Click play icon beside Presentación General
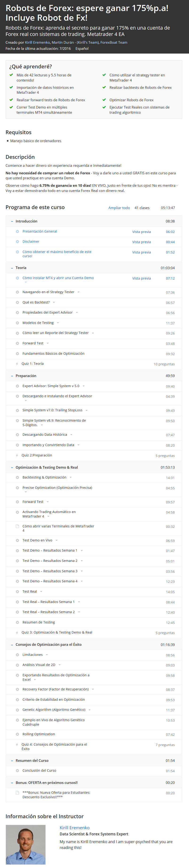This screenshot has height=868, width=189. pyautogui.click(x=17, y=231)
